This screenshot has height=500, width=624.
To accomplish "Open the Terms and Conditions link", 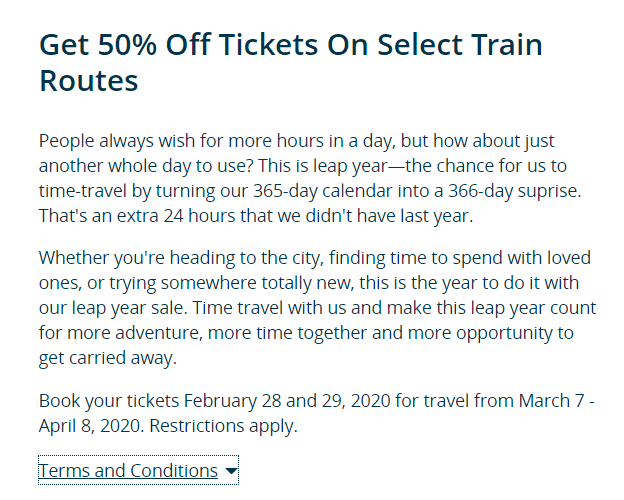I will [128, 470].
